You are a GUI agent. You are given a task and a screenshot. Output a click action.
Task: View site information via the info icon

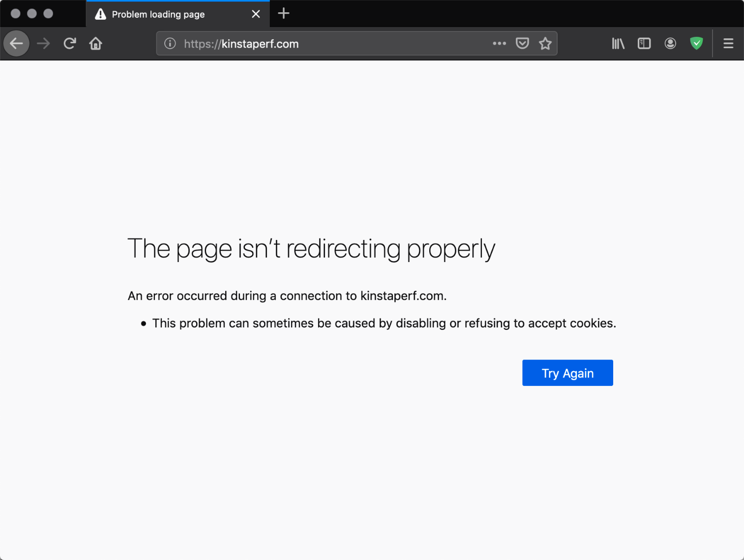click(170, 43)
